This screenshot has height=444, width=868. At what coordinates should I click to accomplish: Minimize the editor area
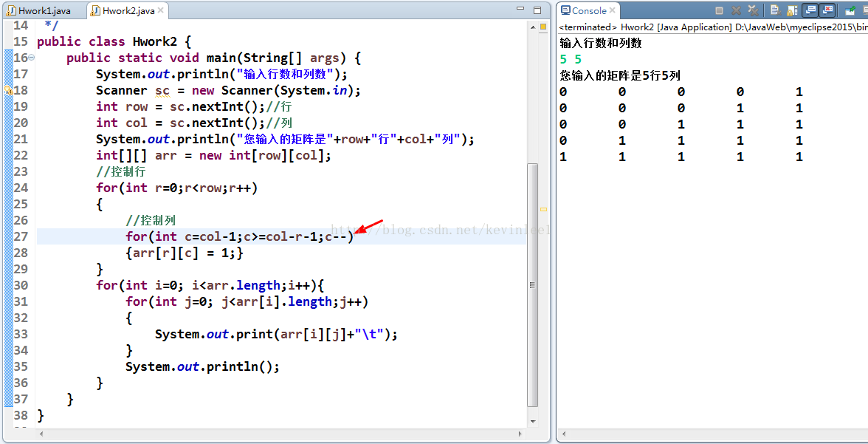point(520,9)
